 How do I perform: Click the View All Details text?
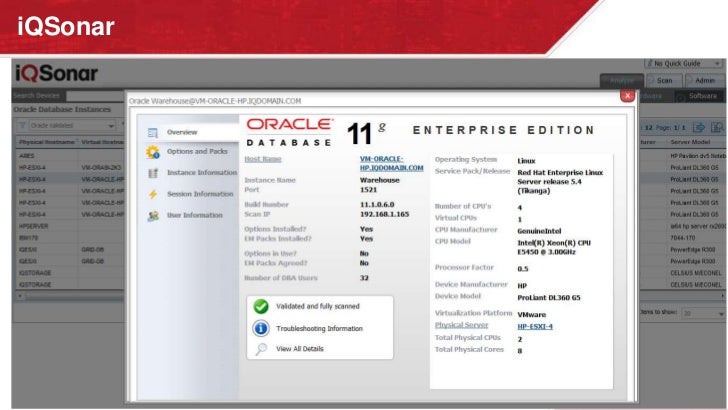tap(300, 349)
